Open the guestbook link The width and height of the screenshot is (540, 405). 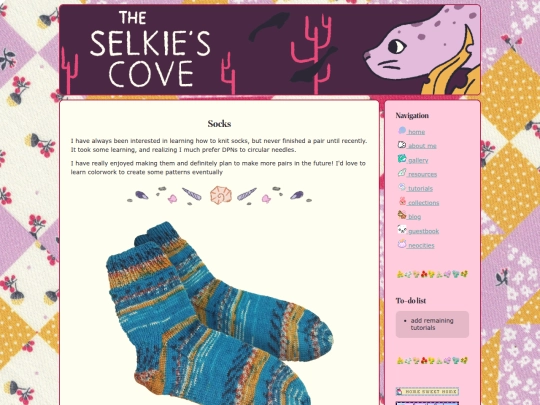(x=423, y=231)
